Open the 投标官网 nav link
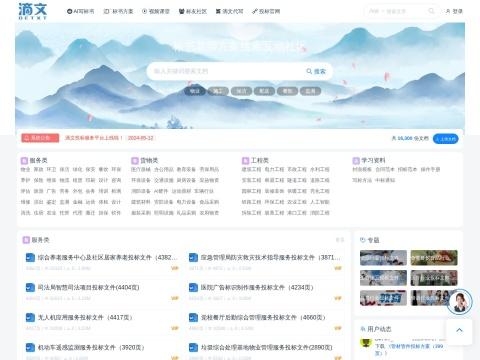 pos(266,11)
